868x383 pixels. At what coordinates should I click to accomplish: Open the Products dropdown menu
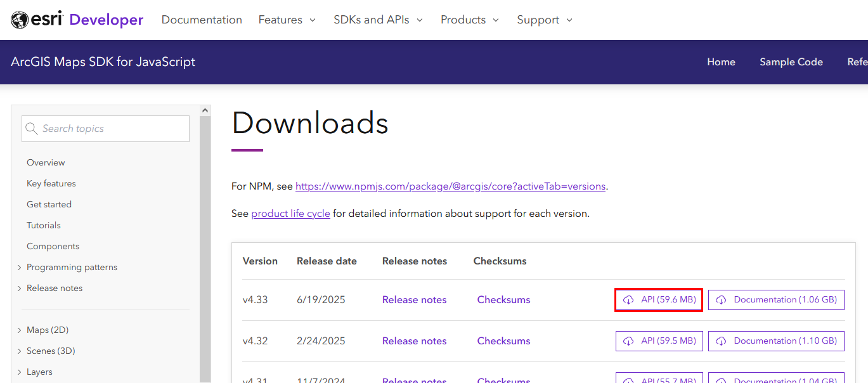[470, 20]
